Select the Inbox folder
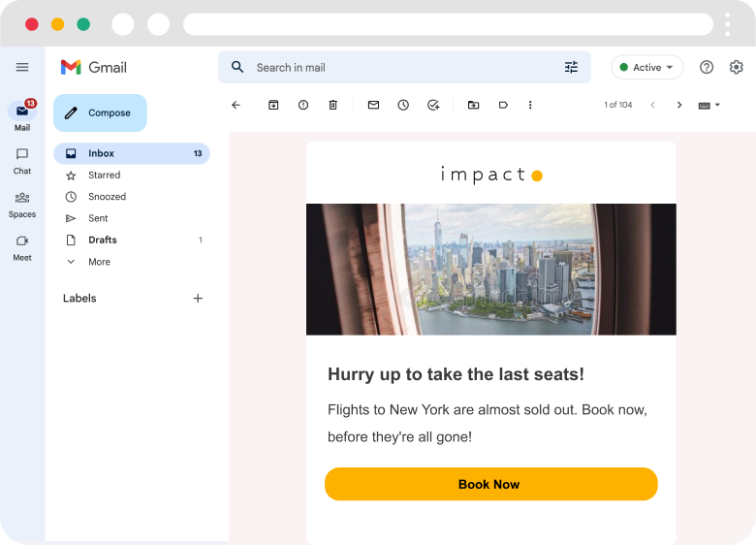This screenshot has width=756, height=545. (x=132, y=153)
